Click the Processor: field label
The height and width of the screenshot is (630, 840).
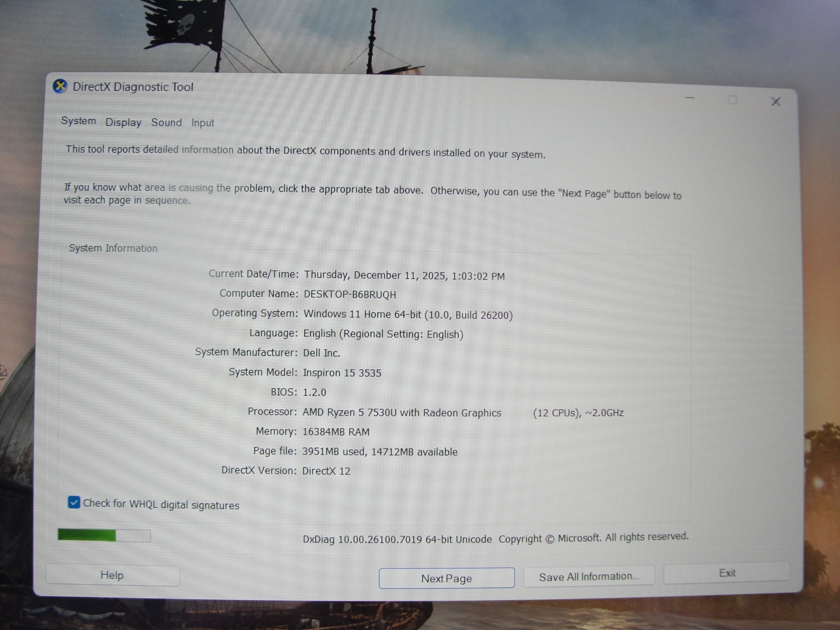(x=272, y=412)
